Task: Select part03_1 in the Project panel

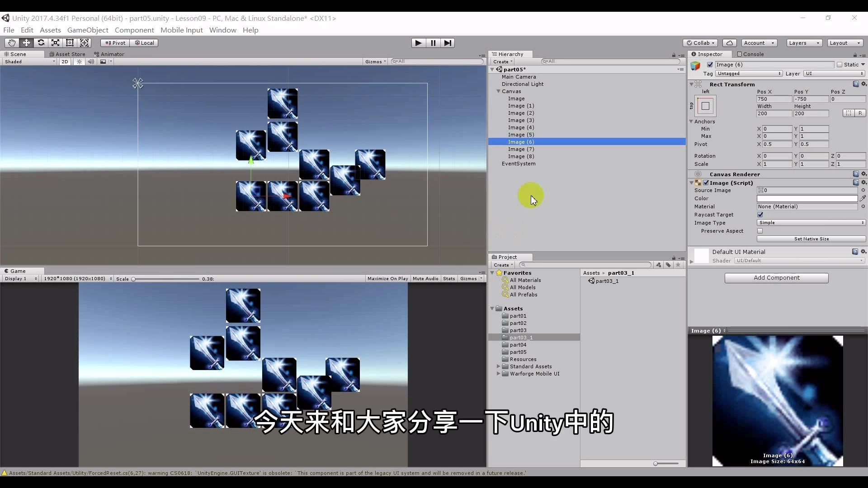Action: click(x=521, y=337)
